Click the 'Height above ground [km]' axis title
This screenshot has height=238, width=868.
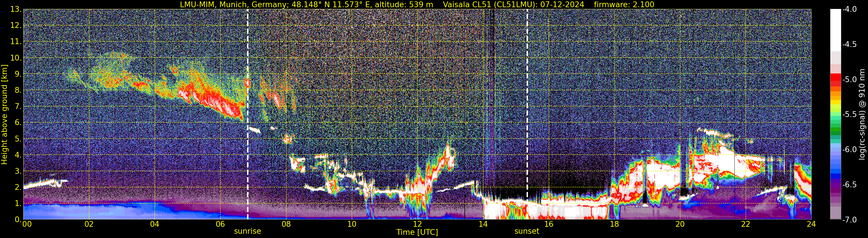4,115
